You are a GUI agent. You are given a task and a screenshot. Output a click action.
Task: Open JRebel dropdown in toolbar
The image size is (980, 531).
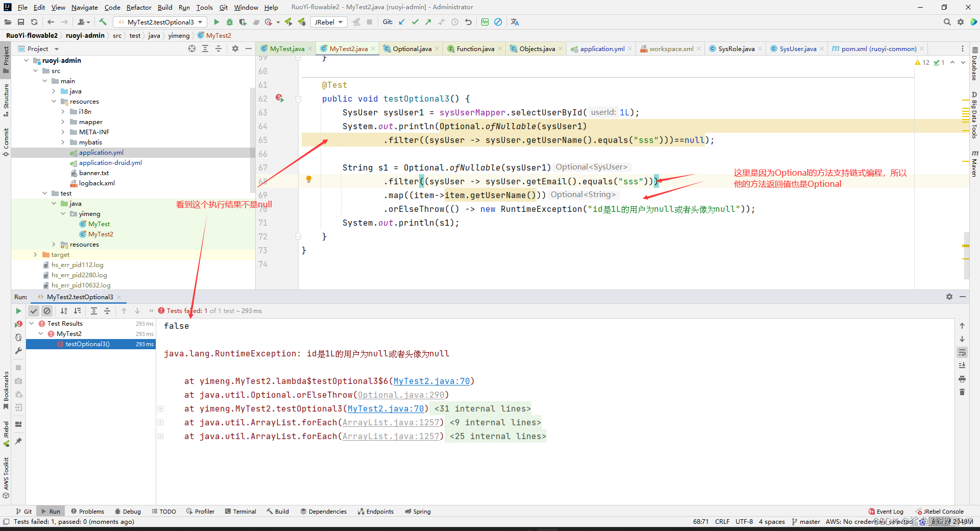(329, 22)
